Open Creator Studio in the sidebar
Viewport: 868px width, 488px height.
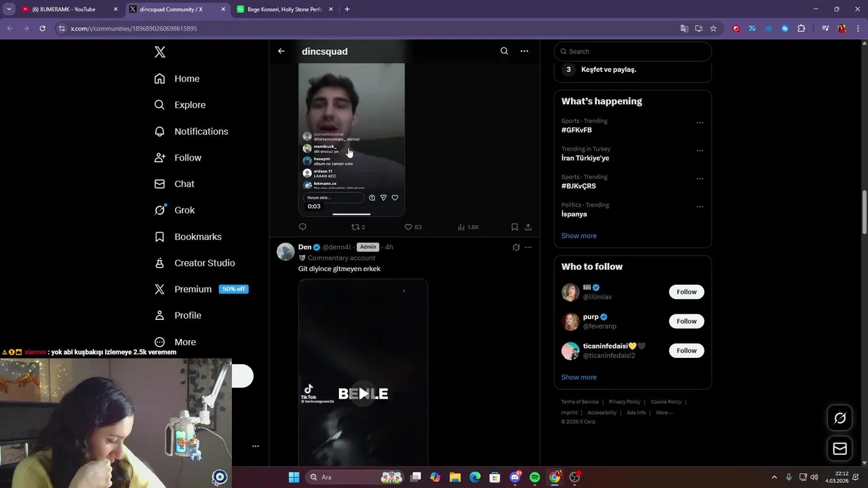point(195,263)
